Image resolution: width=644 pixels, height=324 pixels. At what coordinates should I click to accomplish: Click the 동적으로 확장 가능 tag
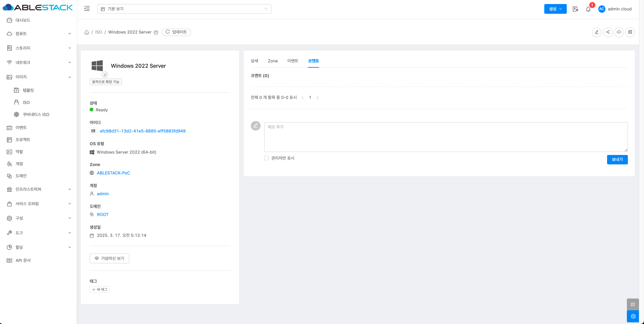click(106, 82)
